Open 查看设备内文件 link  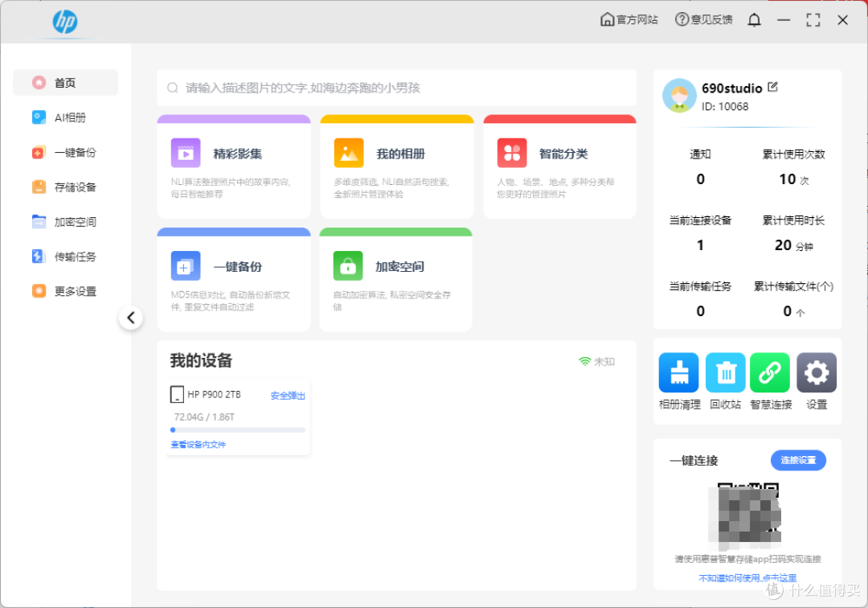tap(199, 444)
